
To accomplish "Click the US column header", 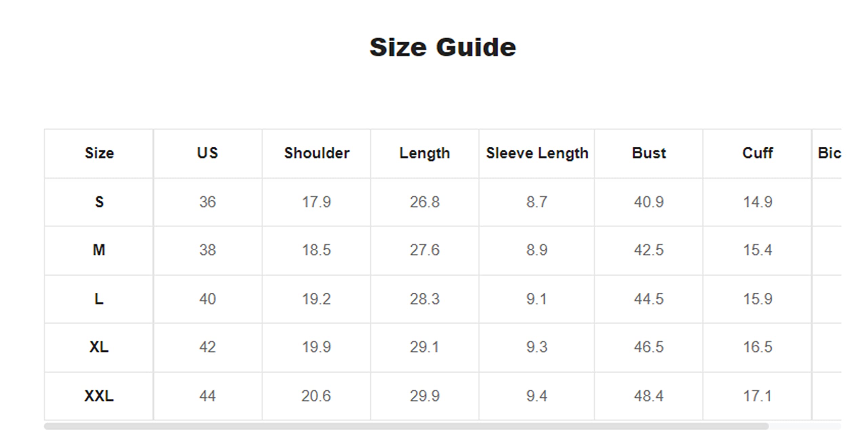I will coord(208,153).
